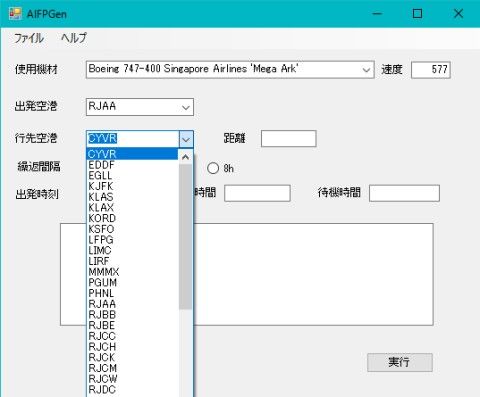The height and width of the screenshot is (397, 480).
Task: Select the 8h radio button
Action: (213, 168)
